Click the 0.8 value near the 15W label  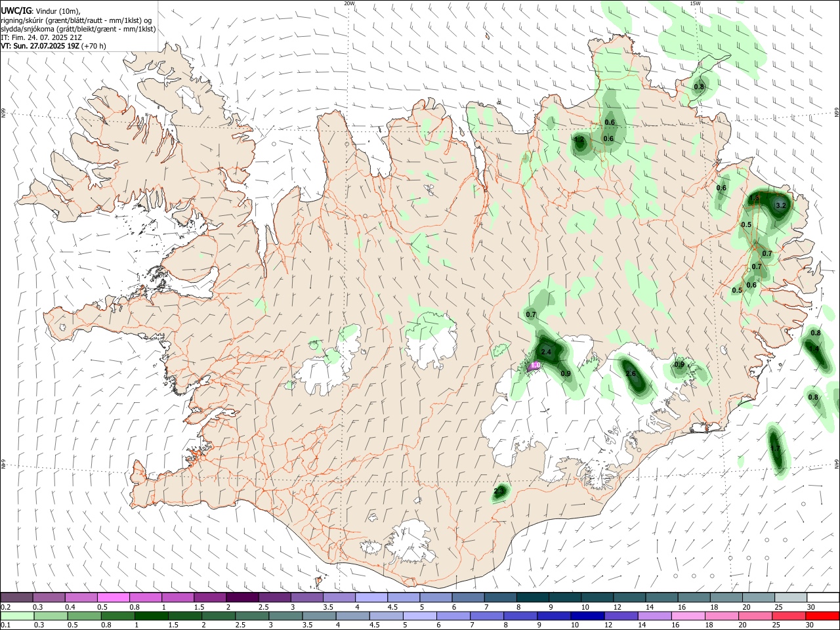coord(699,87)
